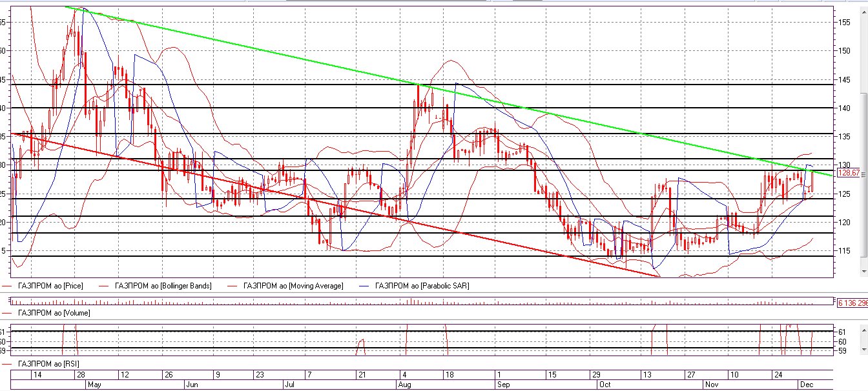Viewport: 868px width, 391px height.
Task: Click the 128,67 current price marker
Action: [848, 173]
